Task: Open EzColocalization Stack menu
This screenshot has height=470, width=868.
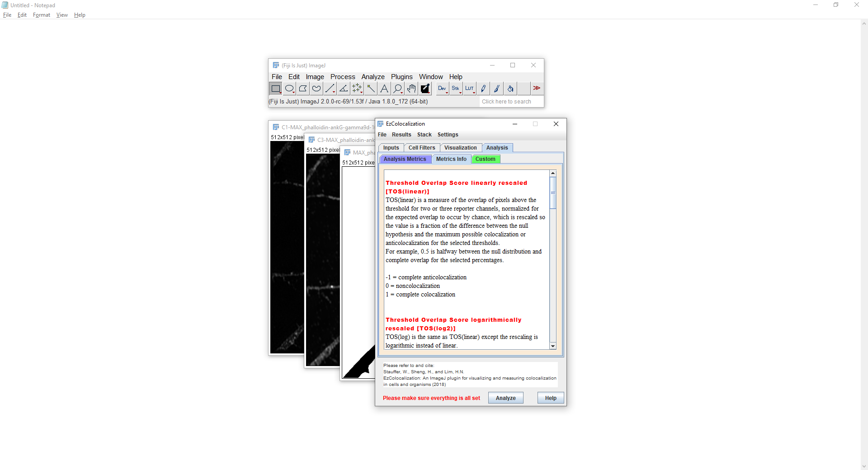Action: coord(425,135)
